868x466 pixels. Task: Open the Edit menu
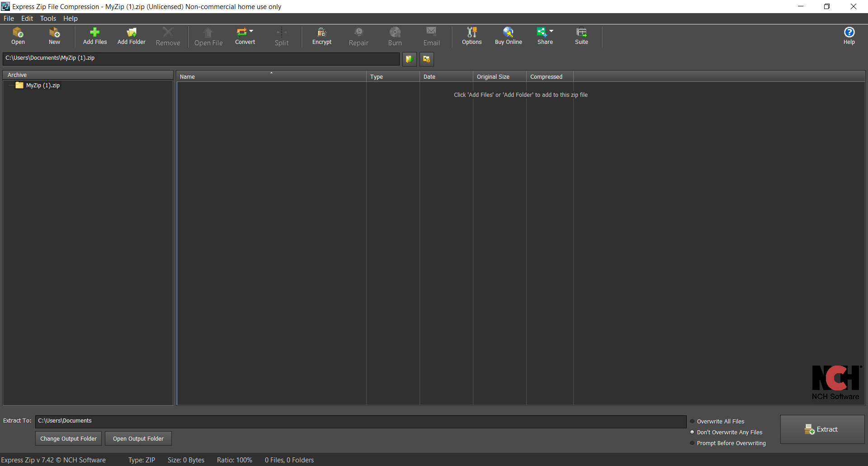coord(27,19)
